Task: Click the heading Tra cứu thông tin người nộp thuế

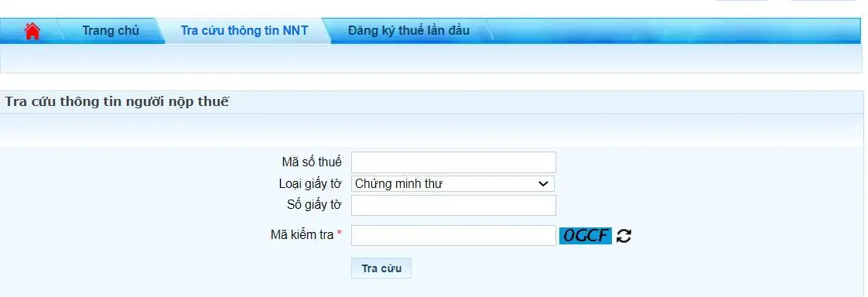Action: click(x=117, y=102)
